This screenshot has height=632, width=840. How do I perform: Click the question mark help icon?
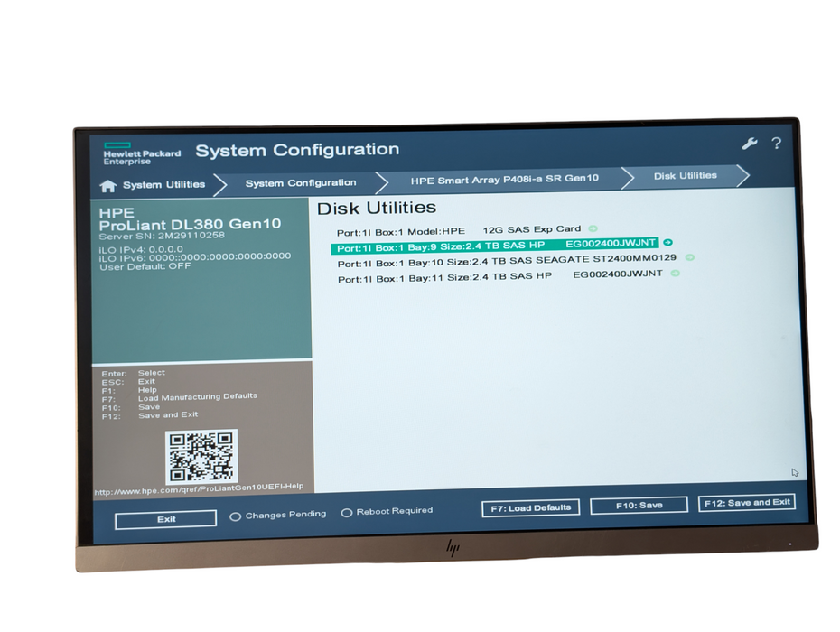(x=776, y=143)
